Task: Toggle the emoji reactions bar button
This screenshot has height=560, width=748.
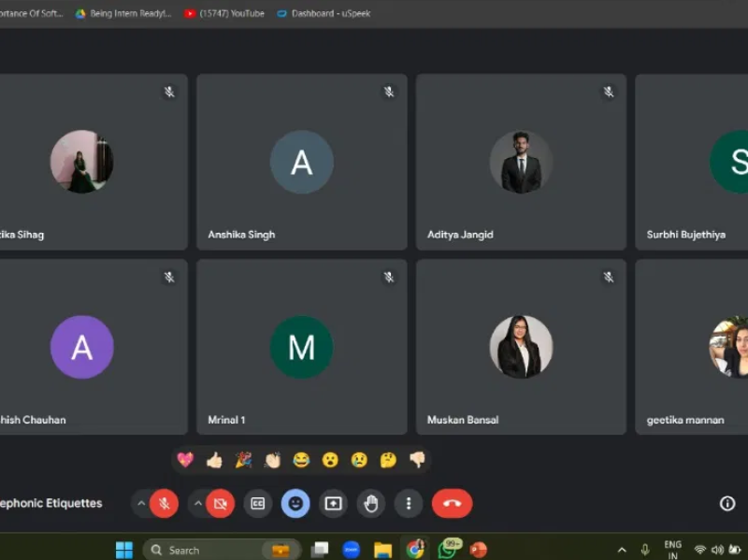Action: point(295,503)
